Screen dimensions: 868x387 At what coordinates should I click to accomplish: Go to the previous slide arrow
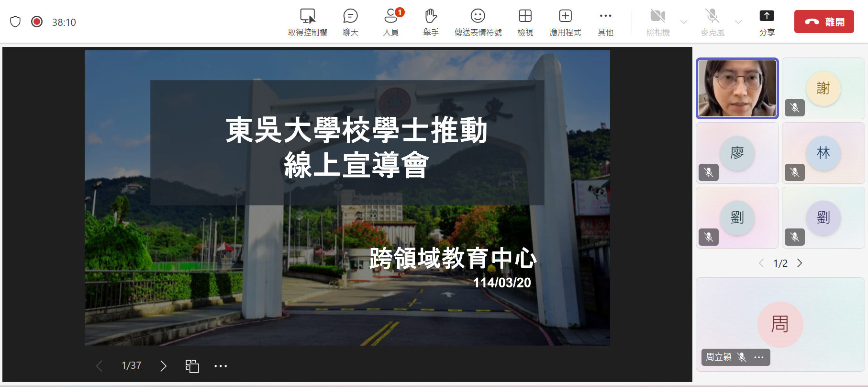point(99,366)
